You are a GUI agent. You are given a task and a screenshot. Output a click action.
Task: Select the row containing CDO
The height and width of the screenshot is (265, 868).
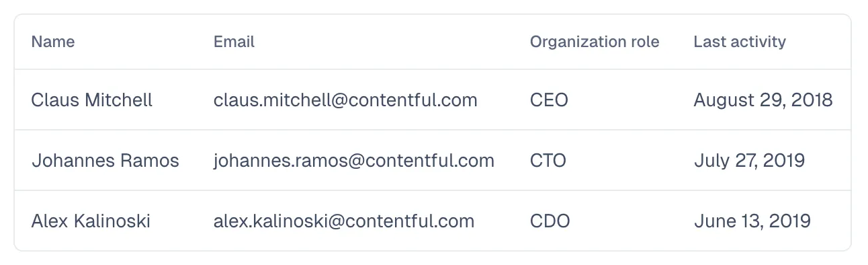click(x=433, y=221)
